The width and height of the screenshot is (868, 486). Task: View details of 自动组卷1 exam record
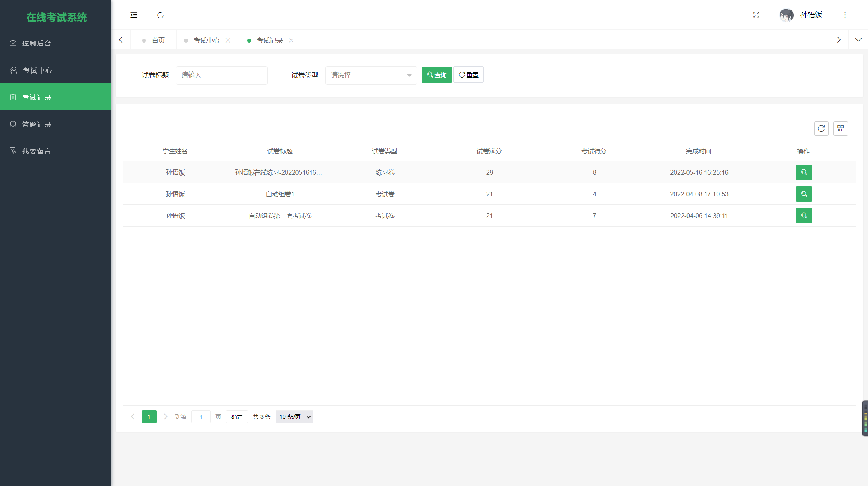804,194
